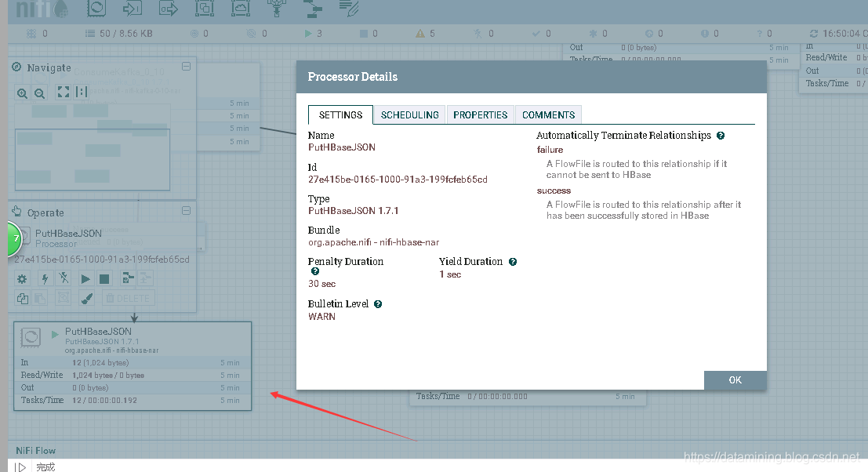Zoom out on the Navigate panel
Screen dimensions: 868x472
pyautogui.click(x=40, y=93)
